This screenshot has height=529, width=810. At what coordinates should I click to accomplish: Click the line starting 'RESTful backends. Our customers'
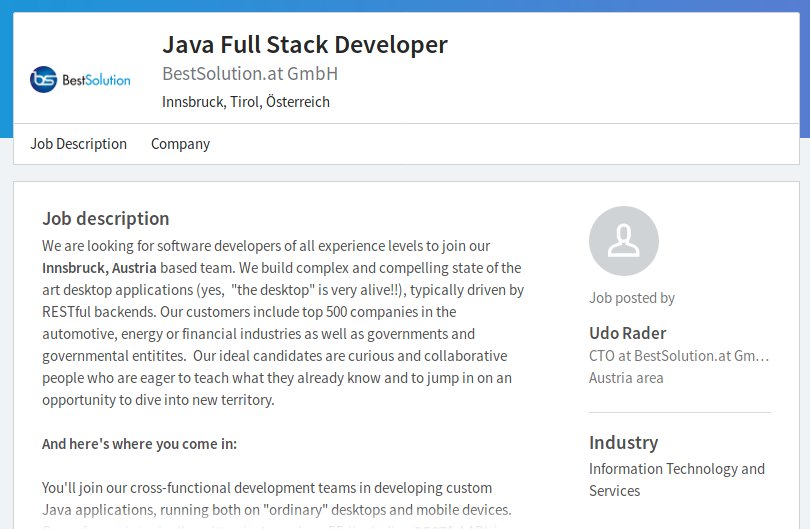point(249,312)
